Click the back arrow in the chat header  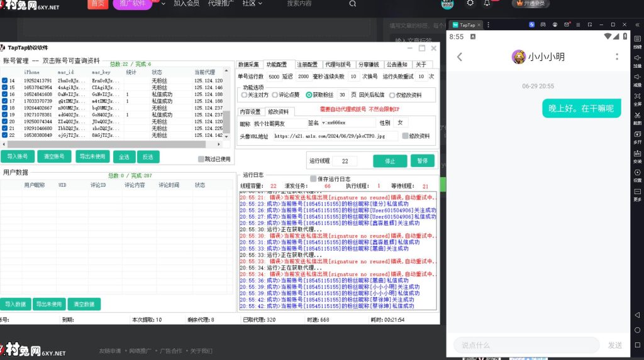click(x=459, y=57)
